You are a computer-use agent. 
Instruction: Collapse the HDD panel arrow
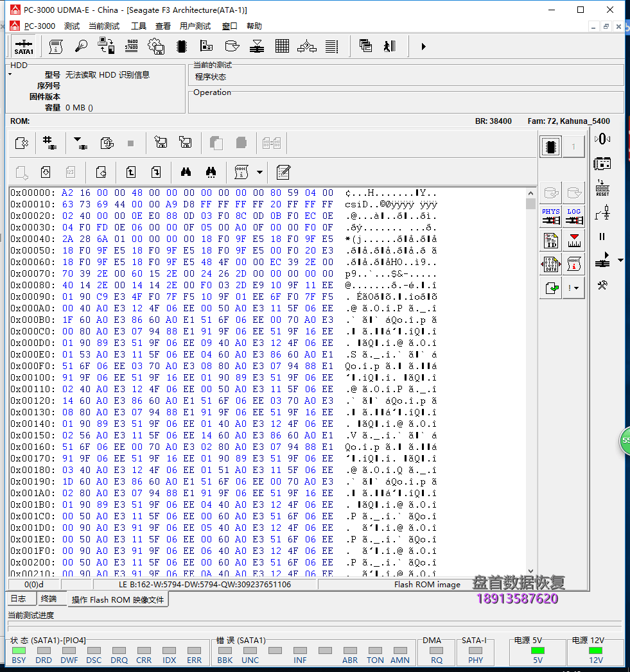(10, 74)
